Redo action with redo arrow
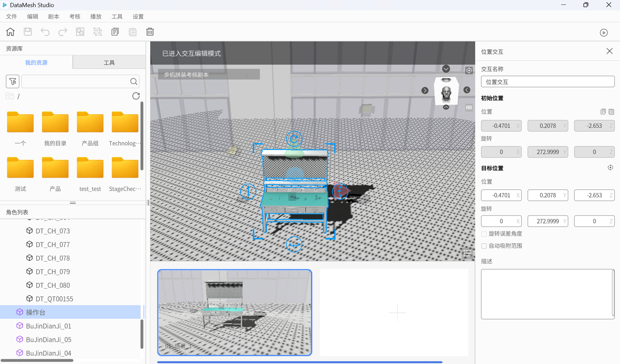620x364 pixels. click(63, 32)
